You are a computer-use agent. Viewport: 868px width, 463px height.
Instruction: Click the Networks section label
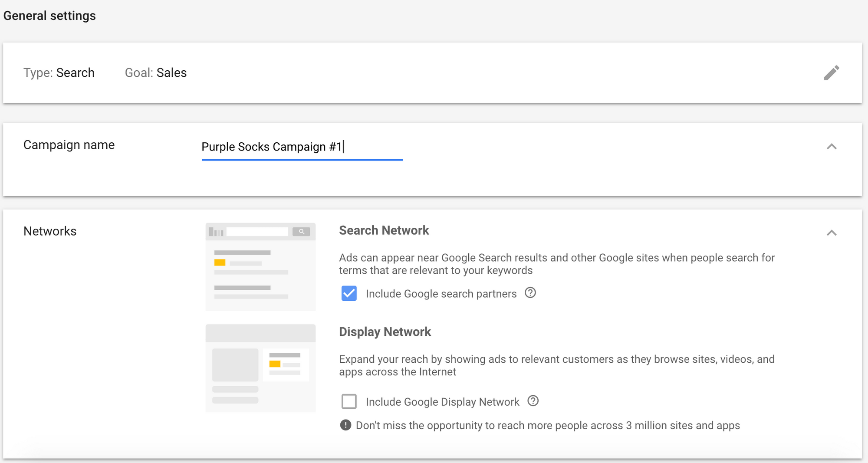point(50,231)
